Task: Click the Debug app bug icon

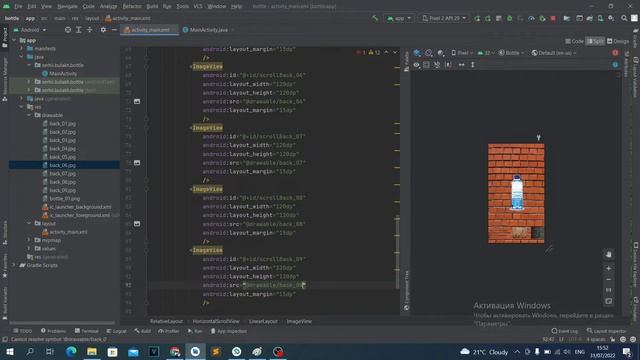Action: tap(509, 18)
